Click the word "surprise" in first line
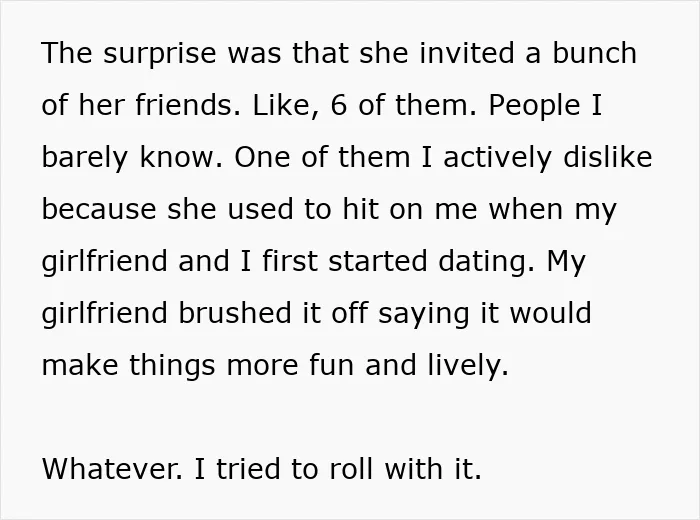This screenshot has height=520, width=700. [160, 54]
